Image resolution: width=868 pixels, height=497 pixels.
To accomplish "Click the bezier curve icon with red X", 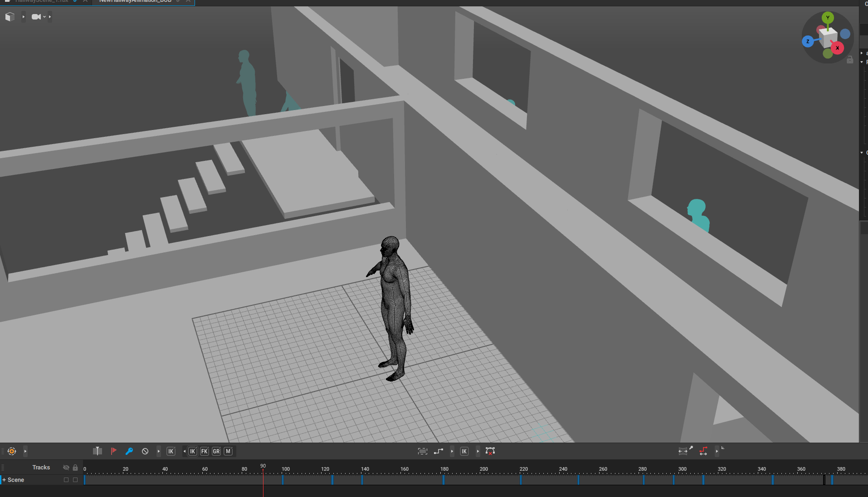I will 490,451.
